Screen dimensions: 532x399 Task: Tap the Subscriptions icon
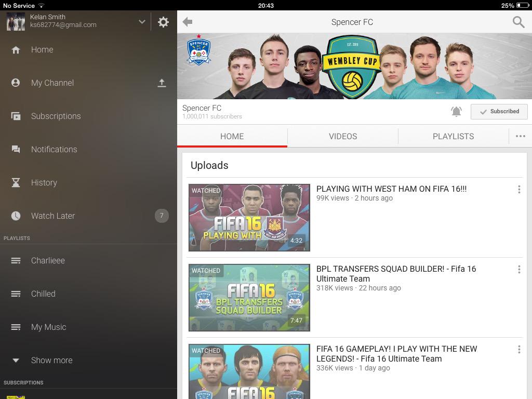point(16,116)
